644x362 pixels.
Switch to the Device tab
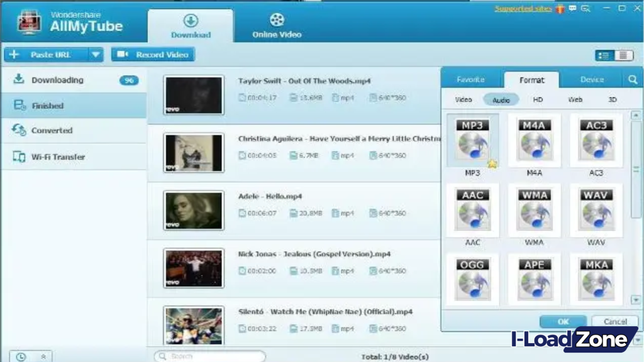click(x=592, y=80)
